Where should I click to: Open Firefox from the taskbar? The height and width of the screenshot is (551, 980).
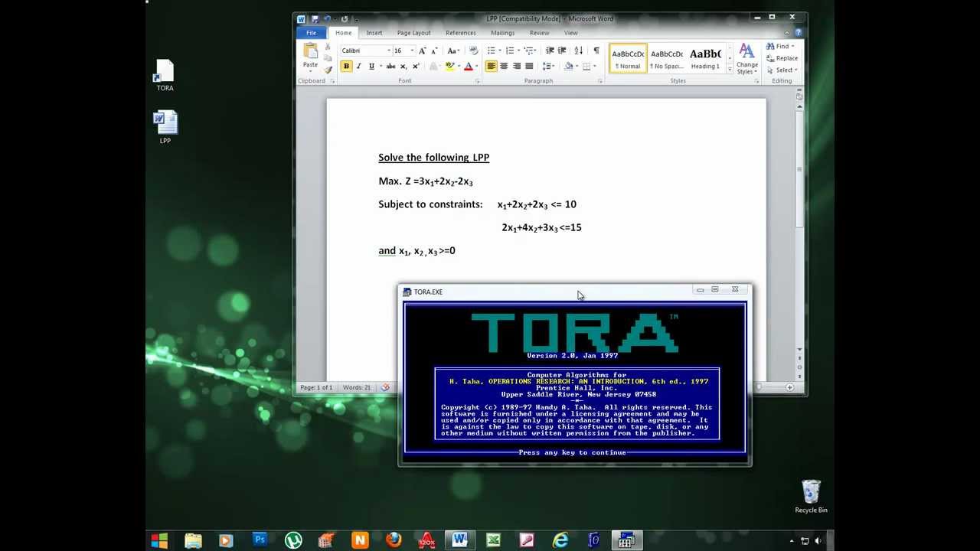click(394, 541)
